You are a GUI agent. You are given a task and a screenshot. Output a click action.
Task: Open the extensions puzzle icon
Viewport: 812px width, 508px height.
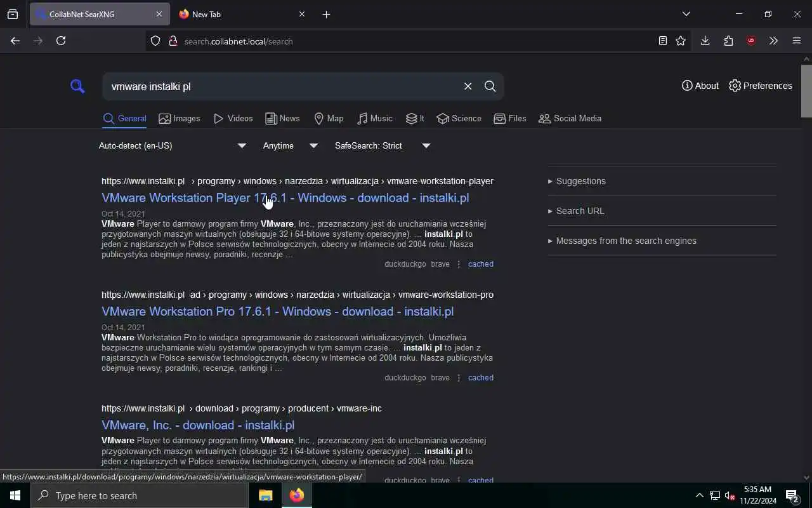coord(728,41)
